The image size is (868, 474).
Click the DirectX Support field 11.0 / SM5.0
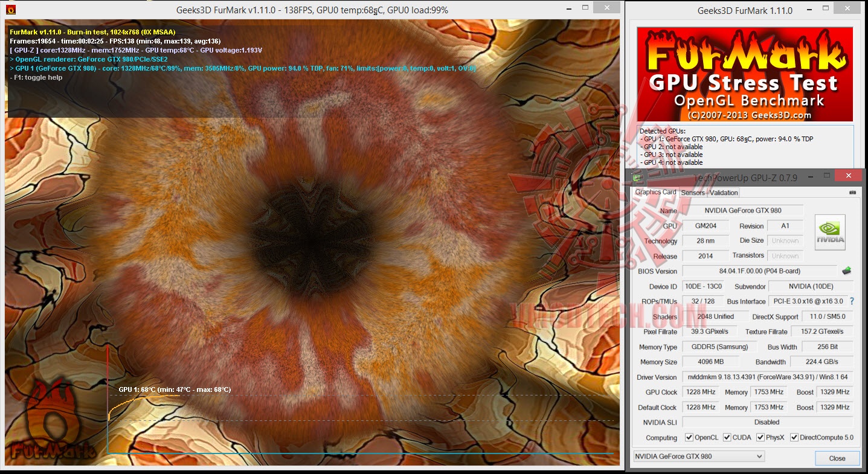[x=828, y=316]
